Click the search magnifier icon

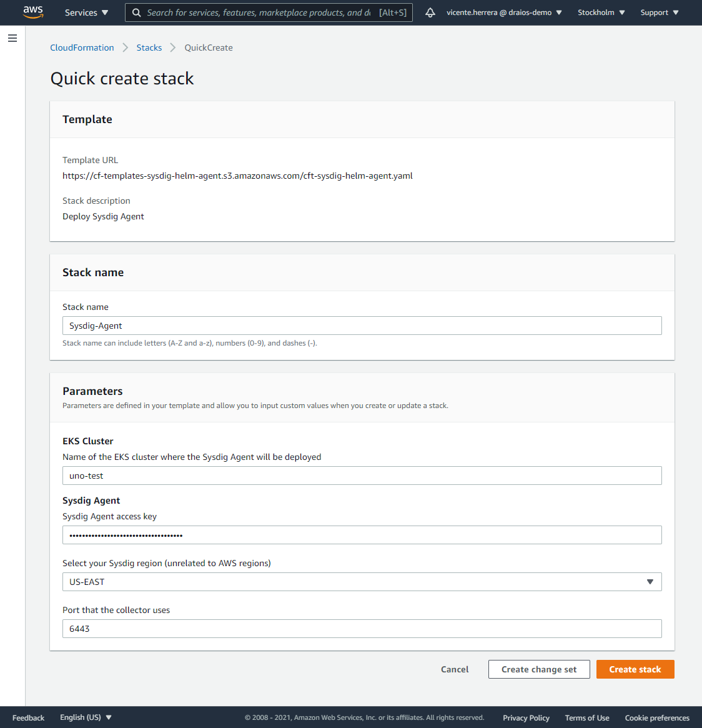(x=136, y=12)
